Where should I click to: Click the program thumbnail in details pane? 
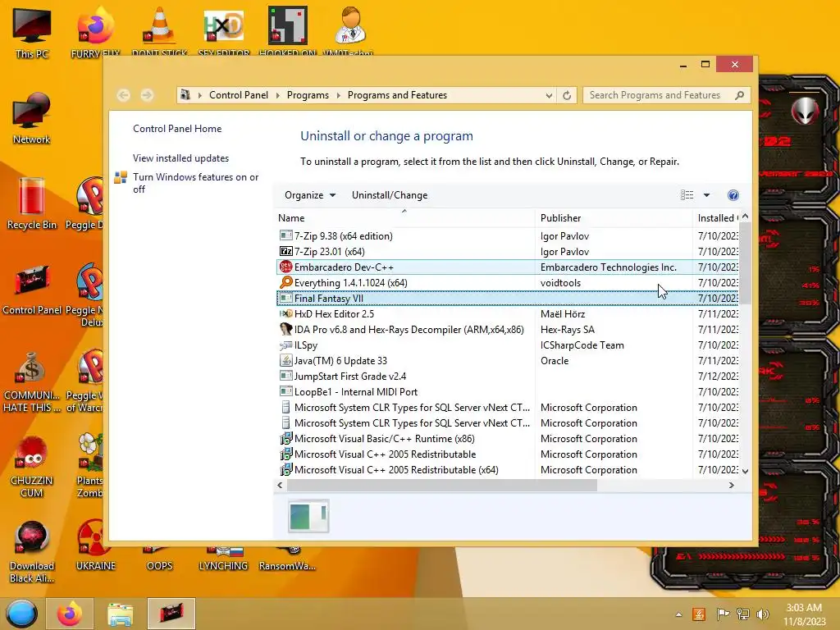(308, 516)
